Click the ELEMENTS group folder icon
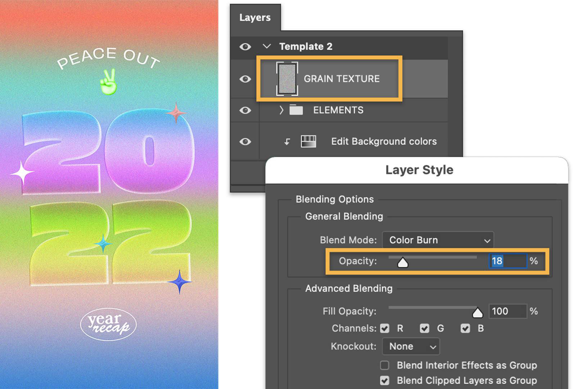This screenshot has width=588, height=389. tap(297, 110)
